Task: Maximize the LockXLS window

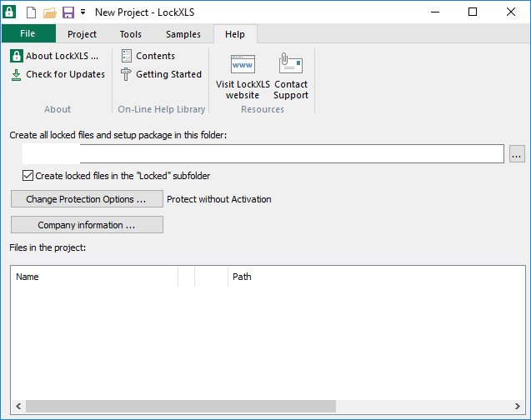Action: 473,12
